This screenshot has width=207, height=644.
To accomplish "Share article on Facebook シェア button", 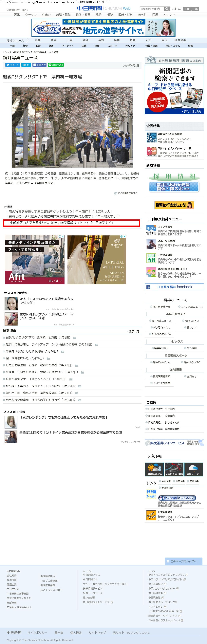I will pos(39,65).
